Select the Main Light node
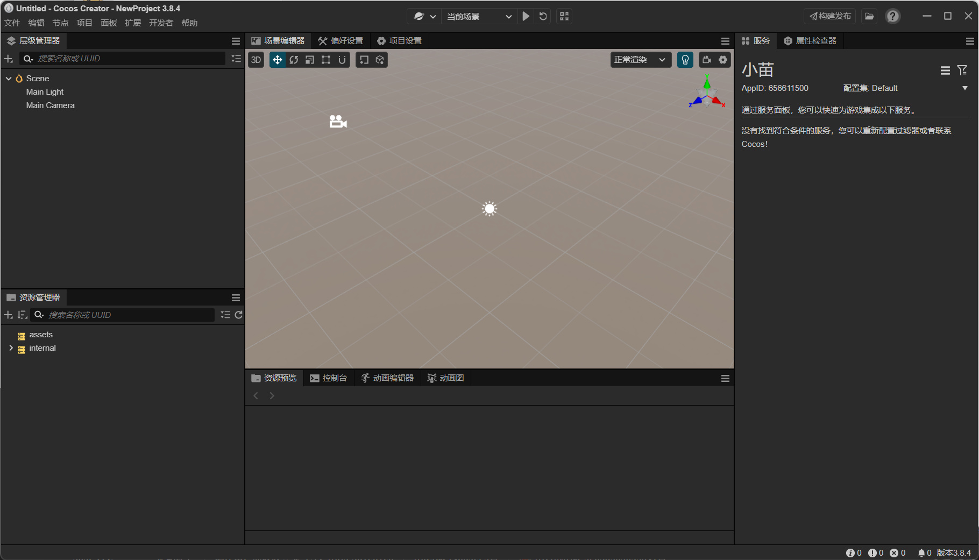Image resolution: width=979 pixels, height=560 pixels. (x=45, y=92)
